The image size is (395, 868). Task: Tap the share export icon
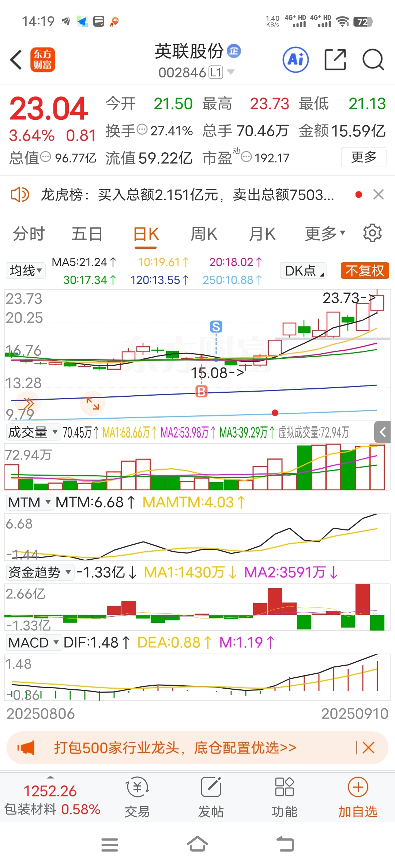pyautogui.click(x=335, y=60)
